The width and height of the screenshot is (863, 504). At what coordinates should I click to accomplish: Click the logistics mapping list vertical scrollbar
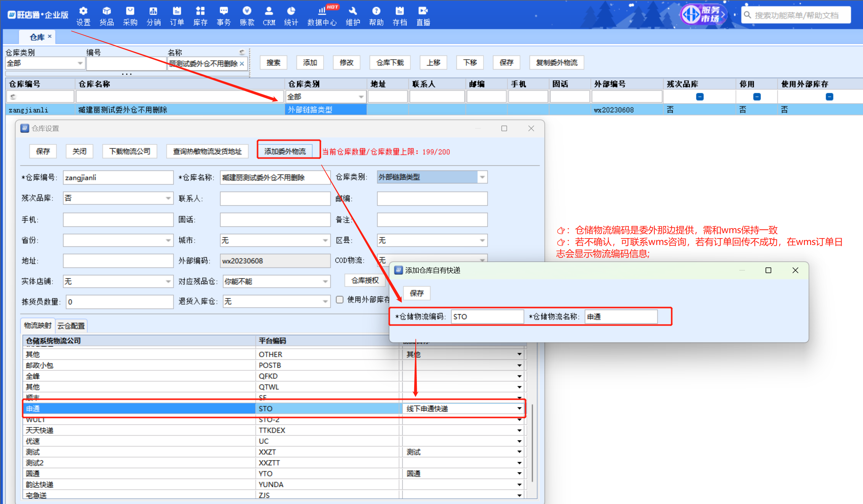point(532,443)
